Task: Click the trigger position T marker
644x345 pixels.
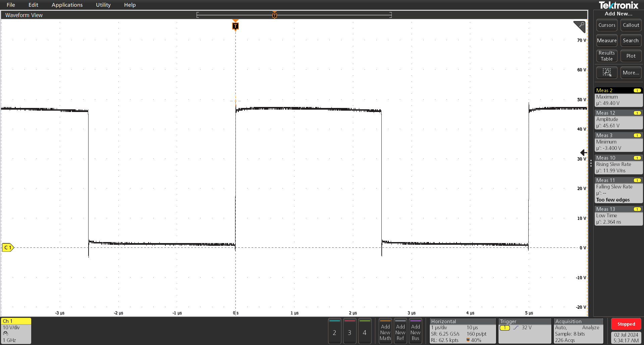Action: (235, 26)
